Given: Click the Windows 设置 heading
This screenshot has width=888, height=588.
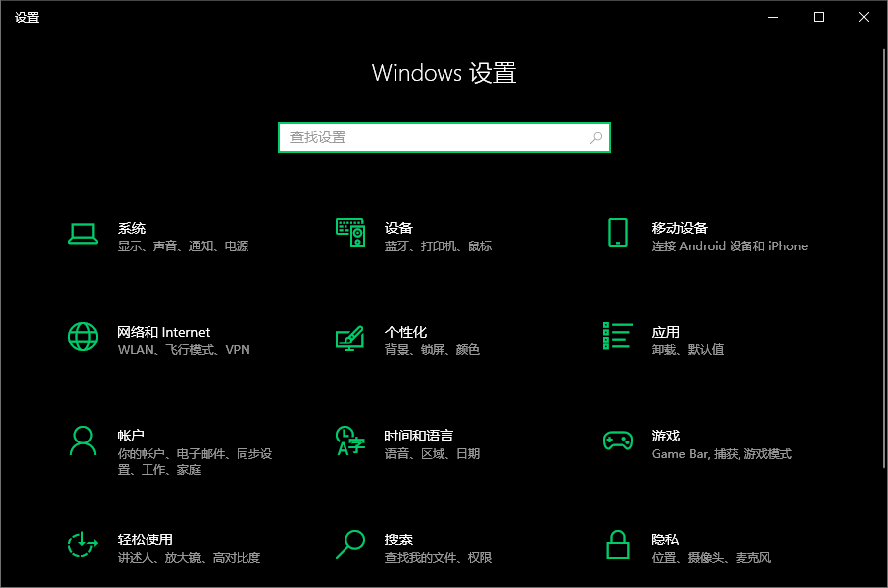Looking at the screenshot, I should (x=444, y=73).
